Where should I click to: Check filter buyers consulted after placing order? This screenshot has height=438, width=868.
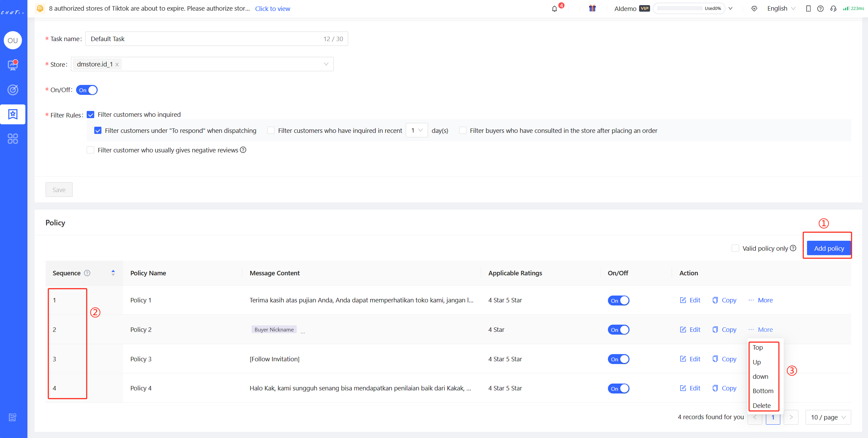coord(463,130)
